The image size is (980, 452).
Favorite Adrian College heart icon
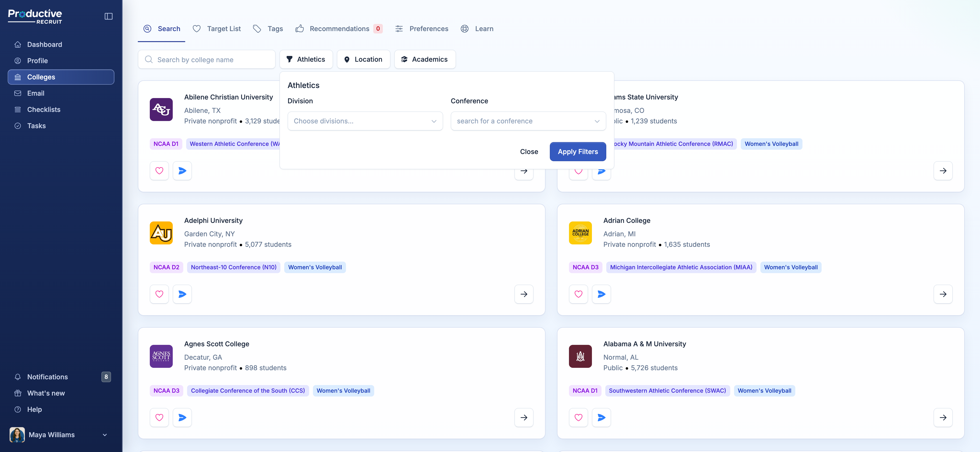[x=578, y=294]
